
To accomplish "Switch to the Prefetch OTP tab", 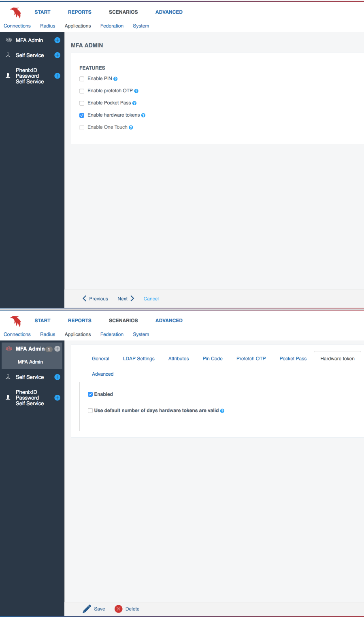I will pyautogui.click(x=251, y=359).
